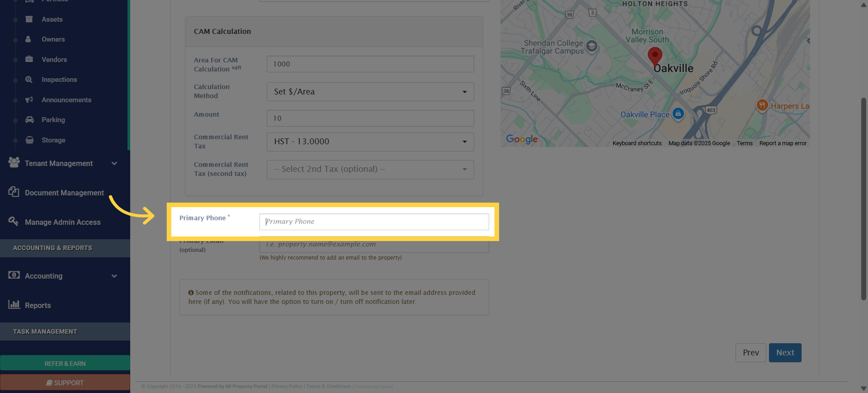Open the Commercial Rent Tax dropdown

370,142
